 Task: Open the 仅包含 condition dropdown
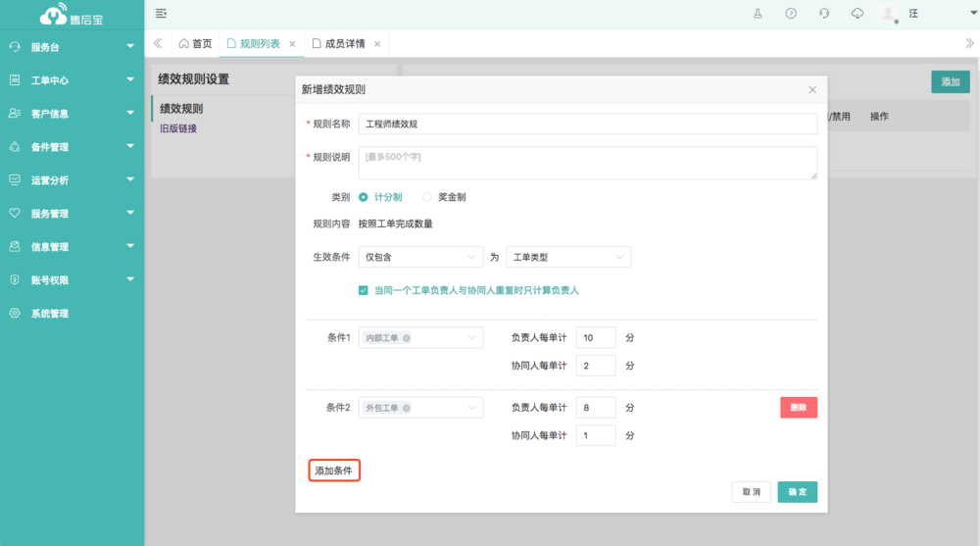[420, 257]
